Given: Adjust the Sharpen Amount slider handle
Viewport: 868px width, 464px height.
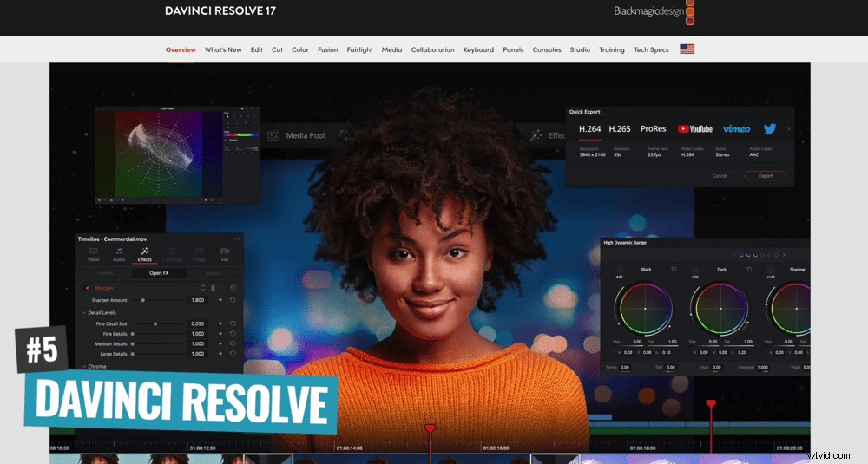Looking at the screenshot, I should 143,300.
